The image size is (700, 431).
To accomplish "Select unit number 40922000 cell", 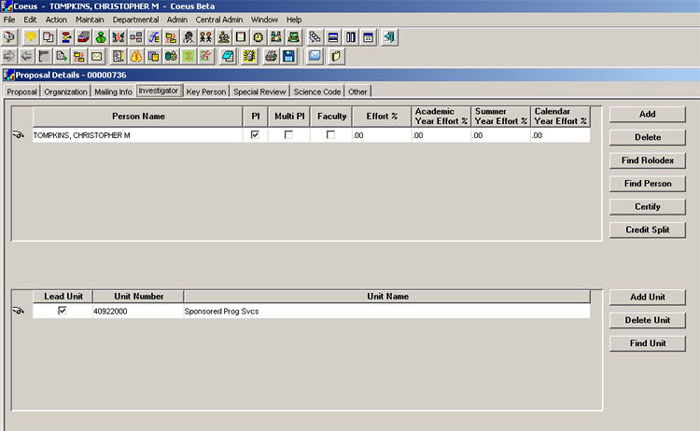I will tap(138, 311).
